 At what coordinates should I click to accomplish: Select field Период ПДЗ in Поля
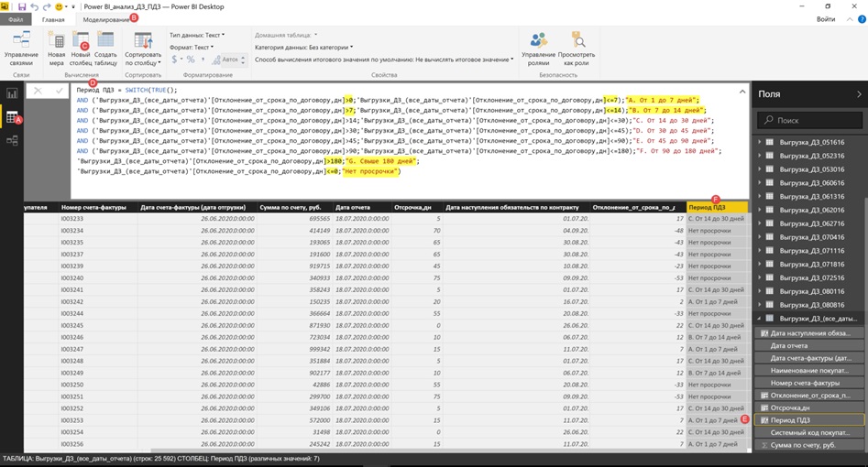pyautogui.click(x=809, y=420)
